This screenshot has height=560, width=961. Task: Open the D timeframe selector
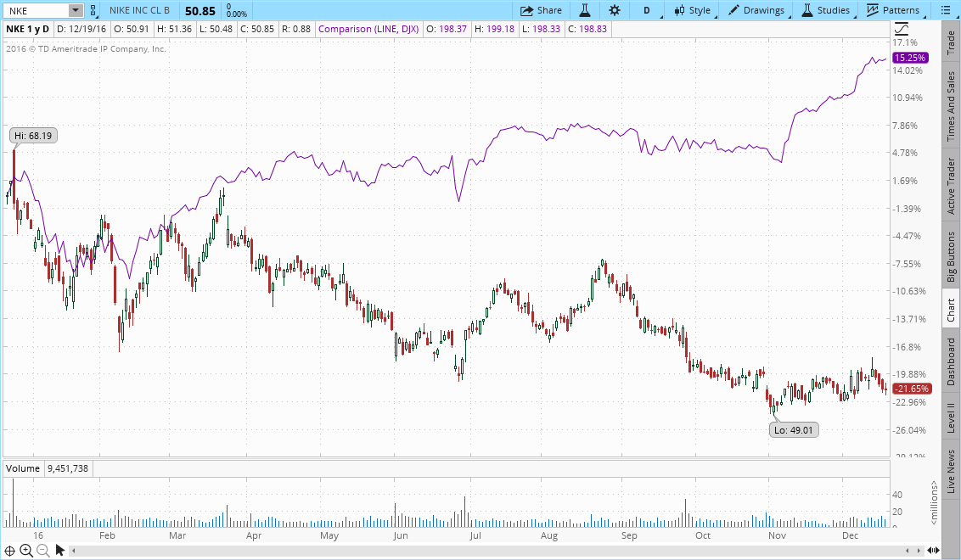coord(648,10)
